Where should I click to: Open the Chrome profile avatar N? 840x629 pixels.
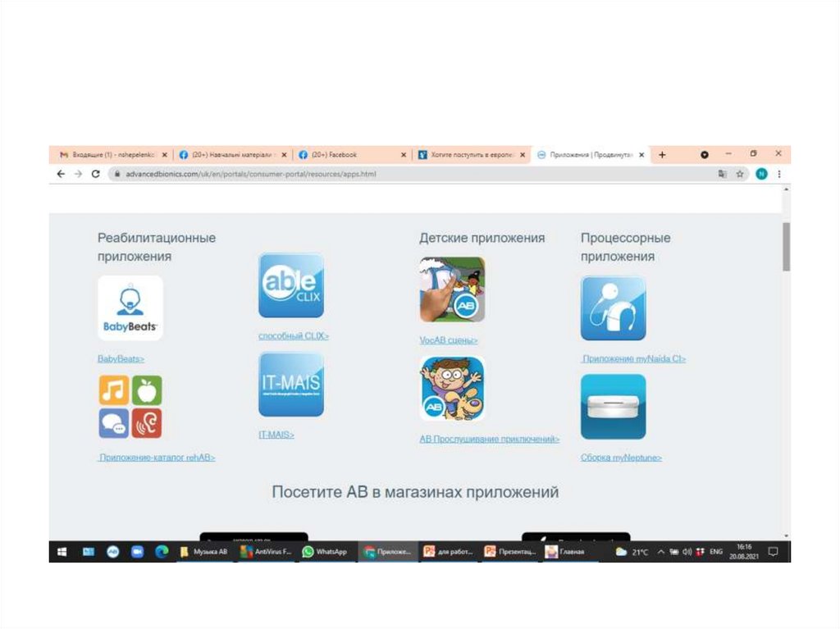pyautogui.click(x=761, y=174)
